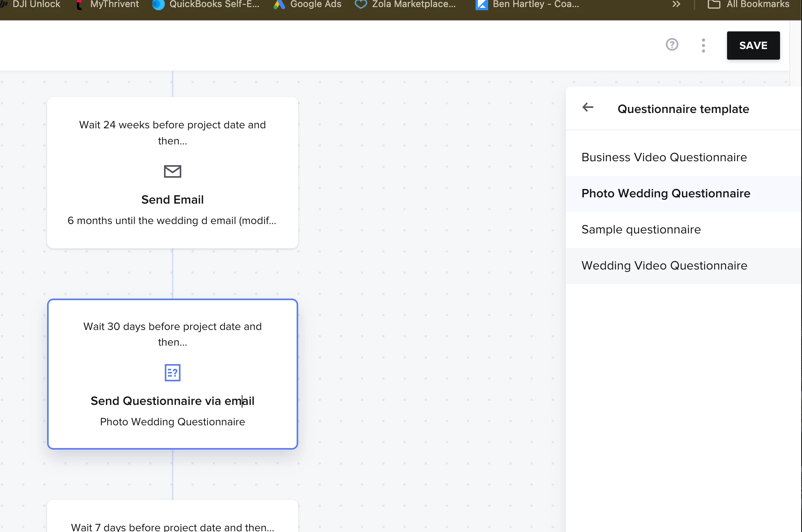802x532 pixels.
Task: Open the All Bookmarks folder
Action: (x=748, y=4)
